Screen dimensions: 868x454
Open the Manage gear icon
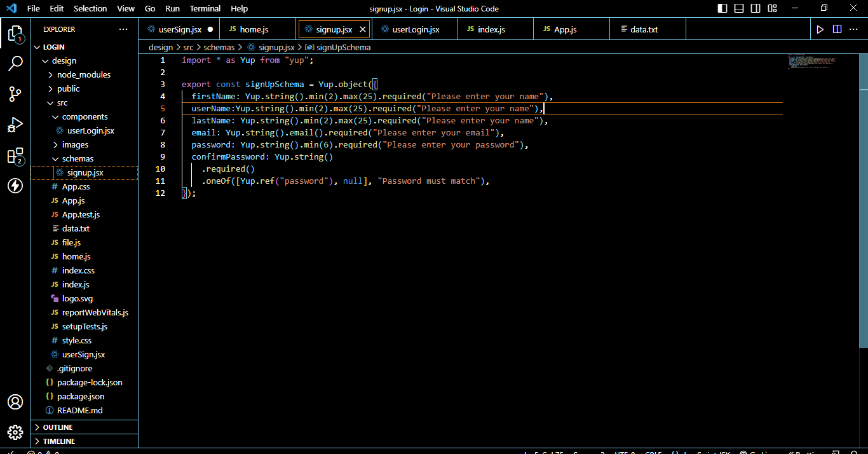(15, 432)
